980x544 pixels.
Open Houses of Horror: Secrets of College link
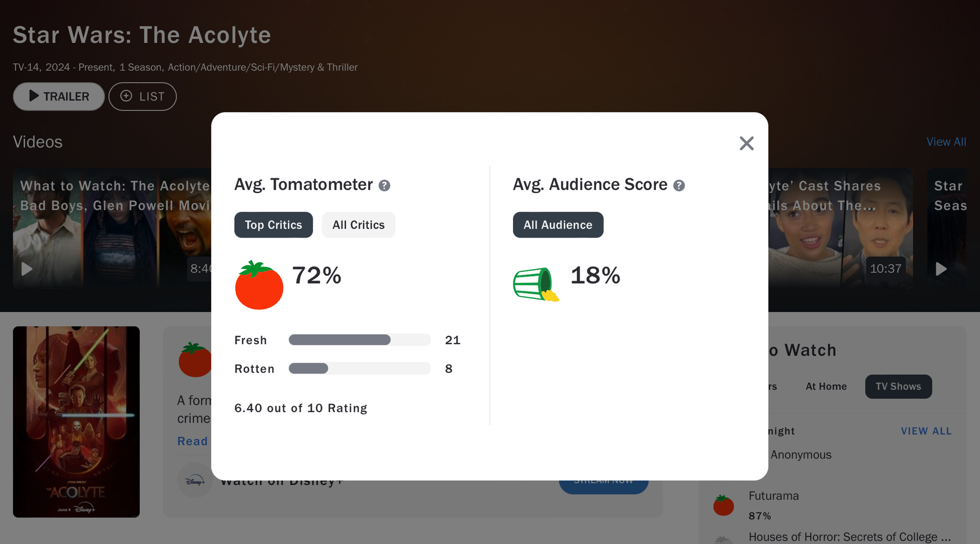(x=849, y=537)
